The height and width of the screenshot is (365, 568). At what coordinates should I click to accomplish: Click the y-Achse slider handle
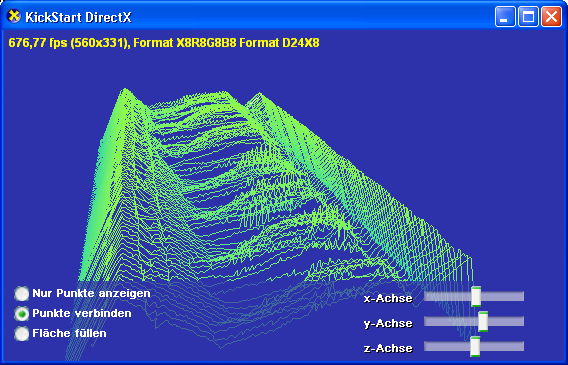[x=483, y=321]
